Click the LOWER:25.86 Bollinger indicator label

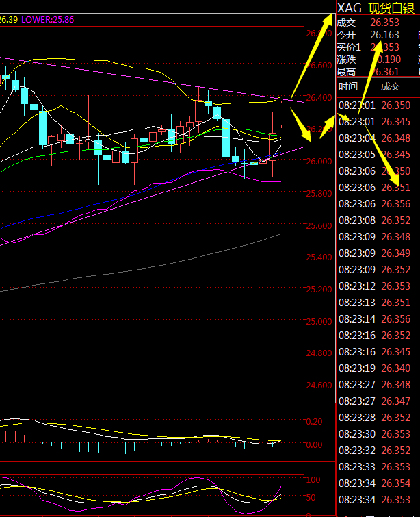pos(48,20)
